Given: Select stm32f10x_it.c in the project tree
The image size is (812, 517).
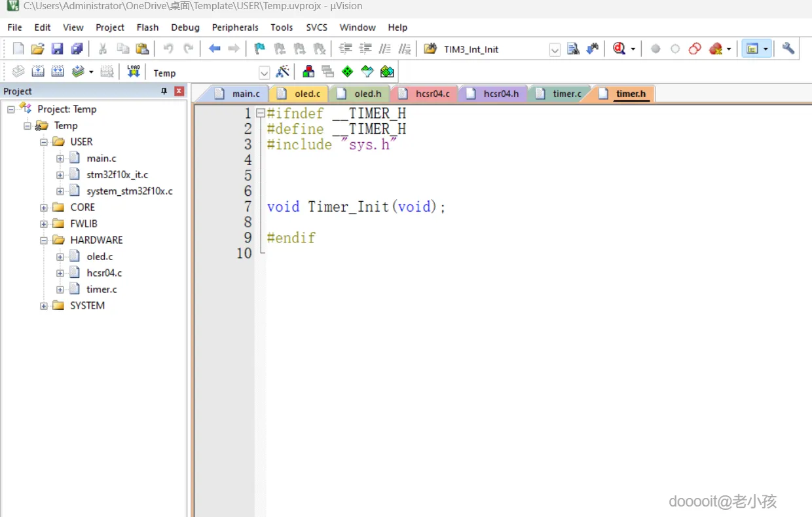Looking at the screenshot, I should (x=117, y=175).
